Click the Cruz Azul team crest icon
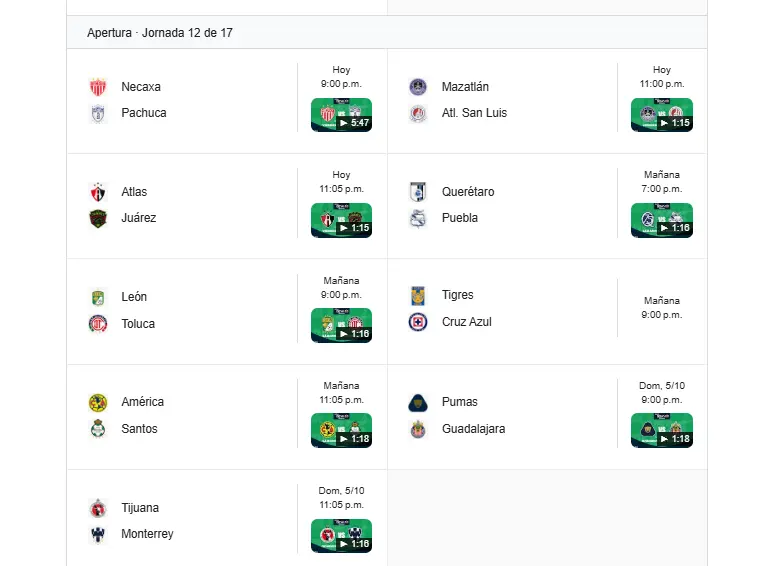Image resolution: width=767 pixels, height=566 pixels. 418,322
